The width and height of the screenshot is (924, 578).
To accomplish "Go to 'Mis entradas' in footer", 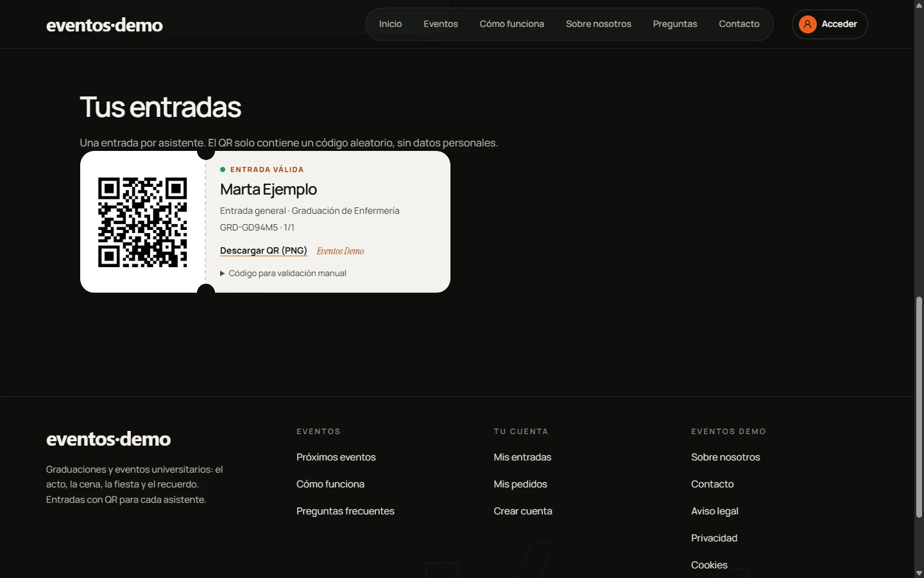I will pyautogui.click(x=522, y=457).
